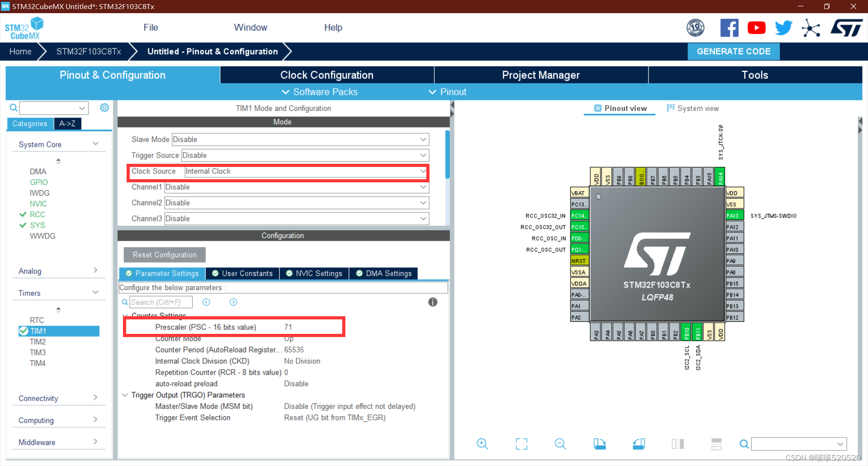The image size is (868, 466).
Task: Open the User Constants tab
Action: 242,273
